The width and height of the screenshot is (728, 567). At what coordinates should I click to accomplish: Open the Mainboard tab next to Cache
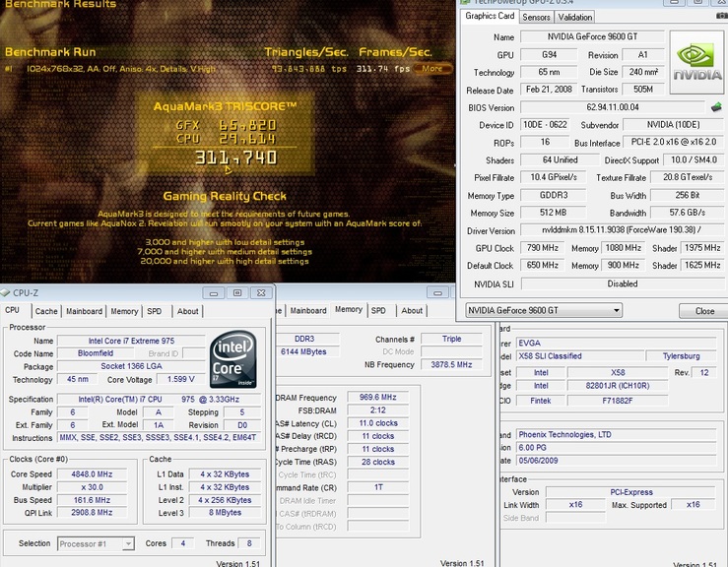84,311
